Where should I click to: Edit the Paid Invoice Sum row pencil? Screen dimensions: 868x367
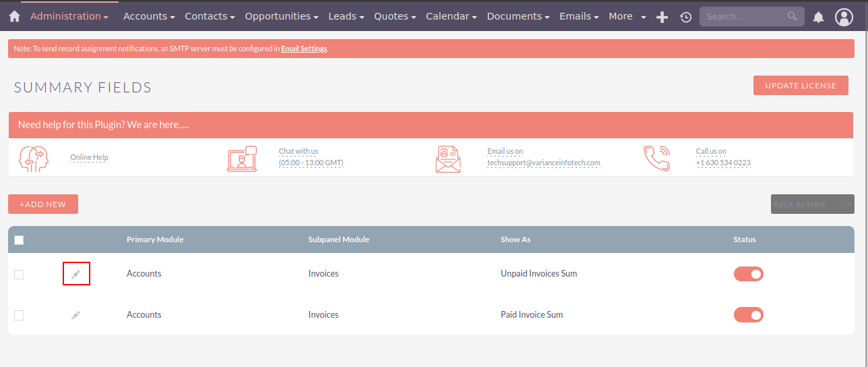click(x=75, y=315)
